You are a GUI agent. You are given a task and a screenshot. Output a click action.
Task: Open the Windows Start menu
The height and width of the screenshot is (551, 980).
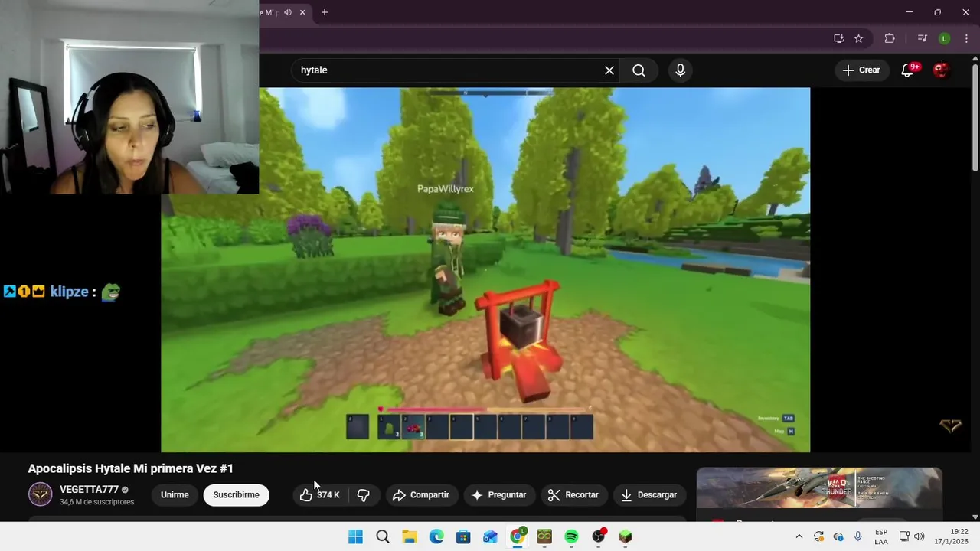355,537
